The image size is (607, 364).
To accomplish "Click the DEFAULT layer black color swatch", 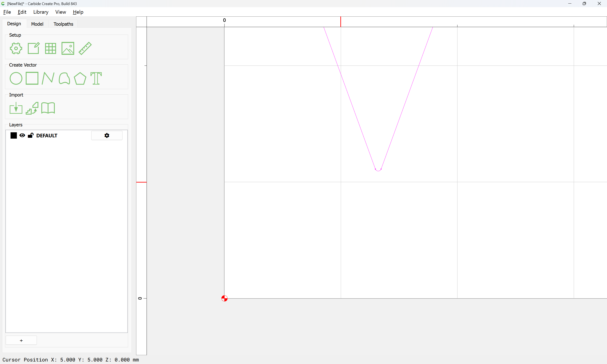I will tap(14, 135).
